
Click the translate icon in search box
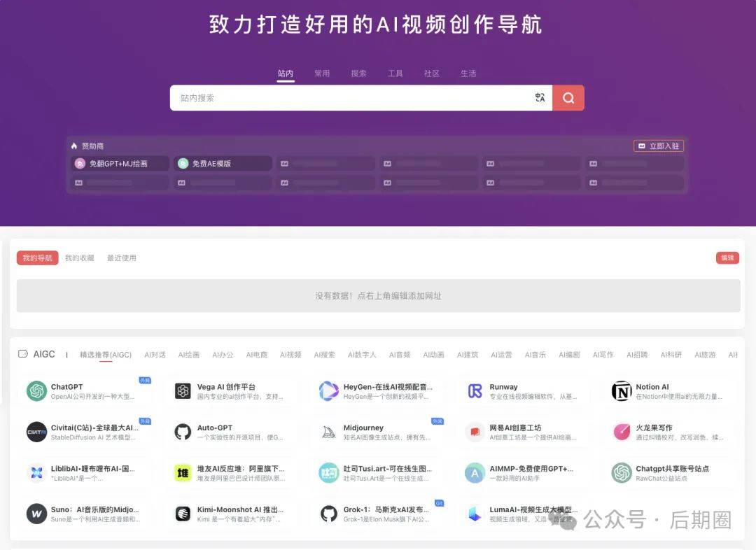click(540, 98)
